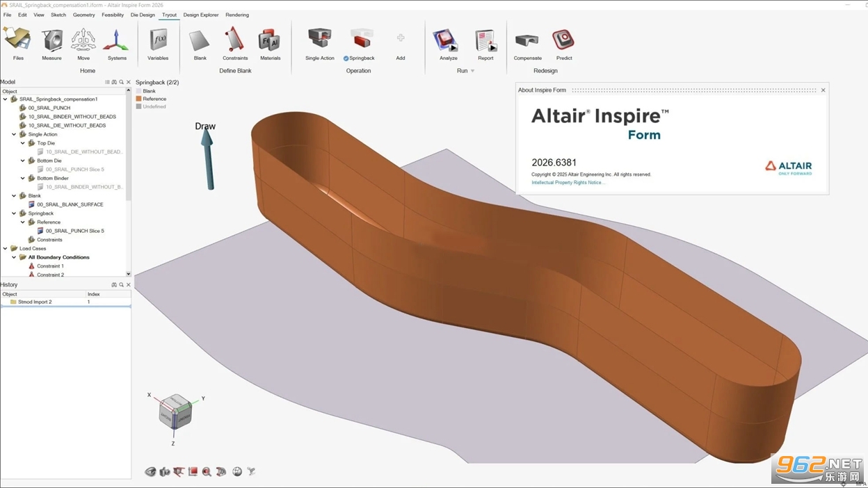Collapse the Blank tree node
This screenshot has width=868, height=488.
coord(14,196)
